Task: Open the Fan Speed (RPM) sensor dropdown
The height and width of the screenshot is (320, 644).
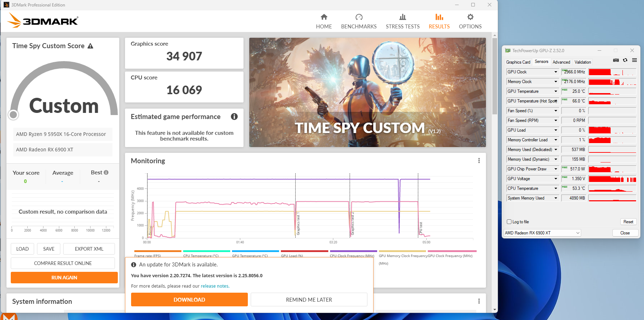Action: [556, 120]
